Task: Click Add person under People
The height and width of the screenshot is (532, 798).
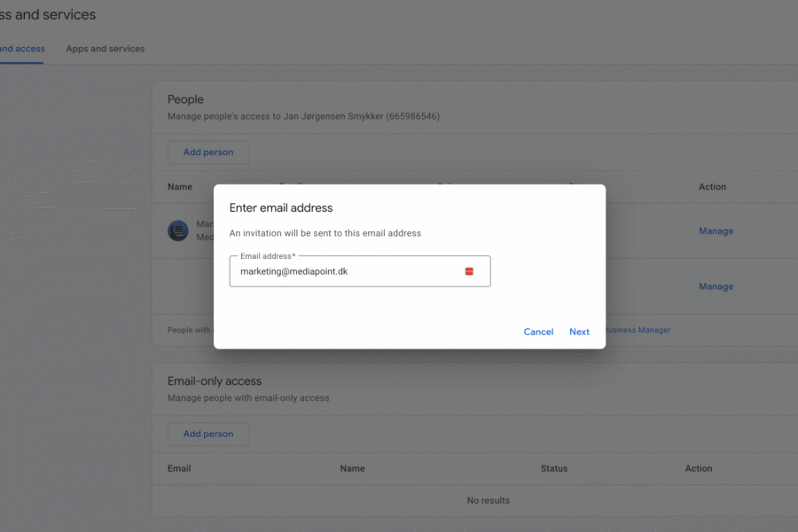Action: tap(208, 153)
